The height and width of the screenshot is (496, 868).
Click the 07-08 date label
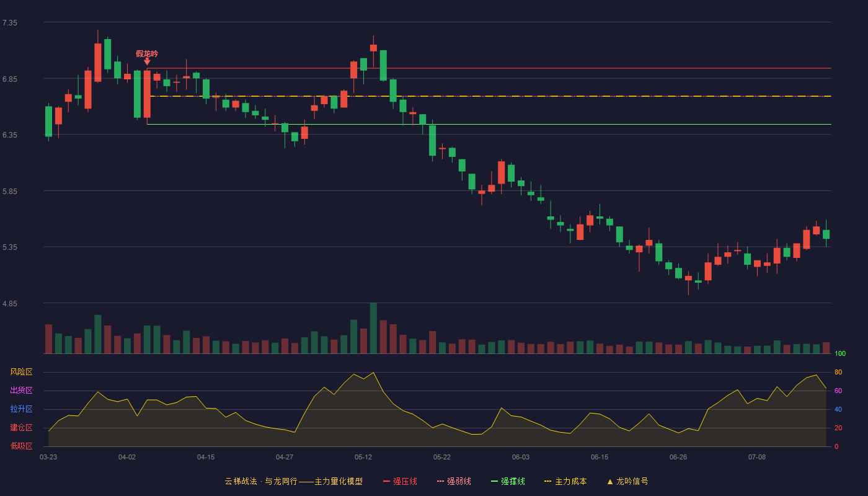point(757,457)
